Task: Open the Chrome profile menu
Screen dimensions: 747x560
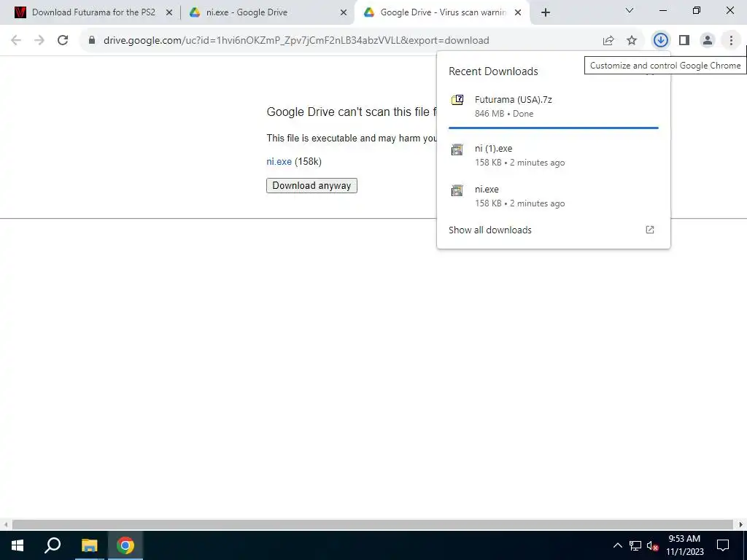Action: point(708,41)
